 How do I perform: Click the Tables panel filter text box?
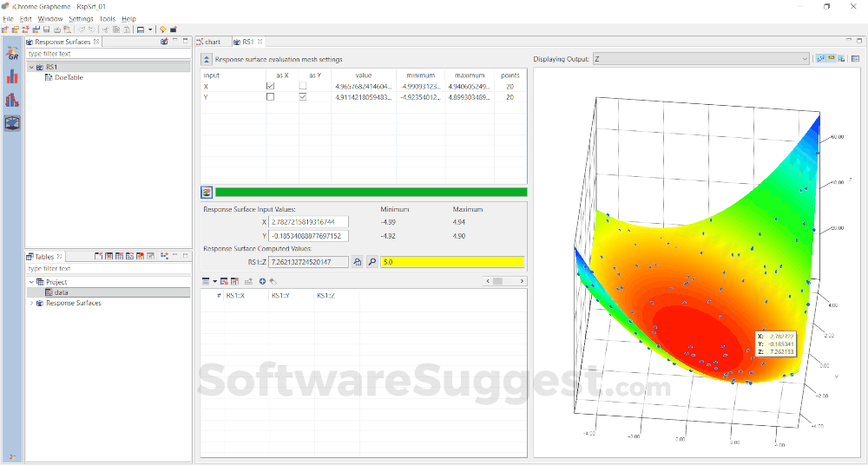pyautogui.click(x=108, y=268)
